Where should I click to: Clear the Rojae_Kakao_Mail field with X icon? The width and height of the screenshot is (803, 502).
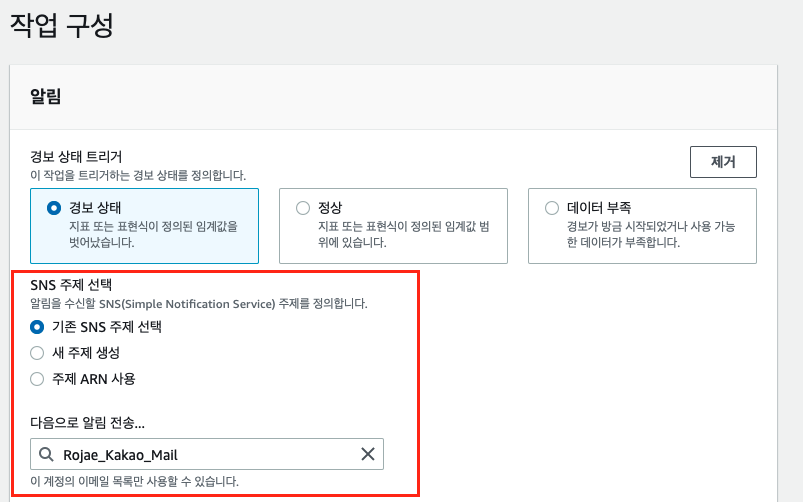tap(368, 454)
